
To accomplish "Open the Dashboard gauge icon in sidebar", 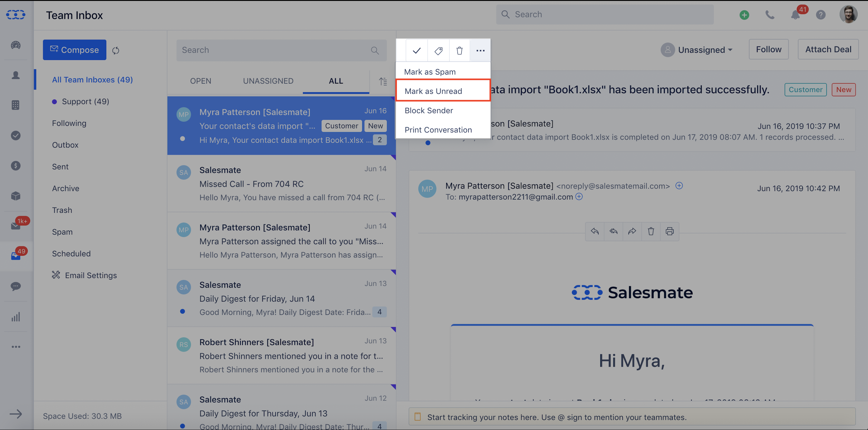I will point(15,45).
